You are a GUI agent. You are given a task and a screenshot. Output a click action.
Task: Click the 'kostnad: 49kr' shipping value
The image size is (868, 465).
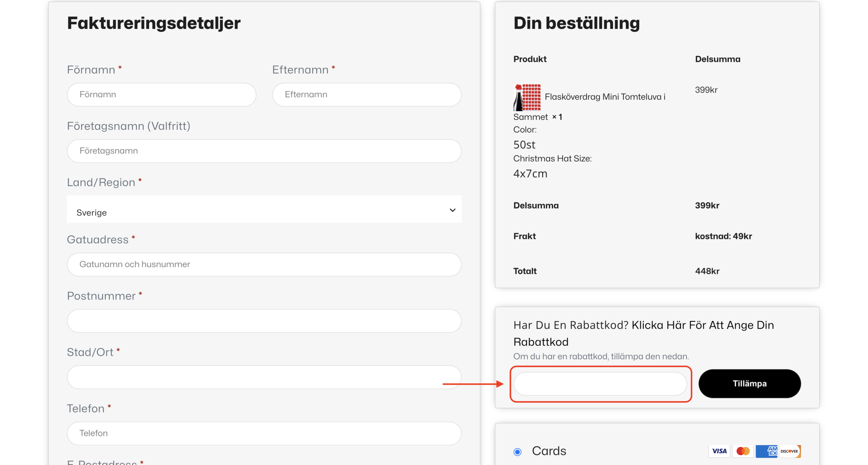click(724, 236)
